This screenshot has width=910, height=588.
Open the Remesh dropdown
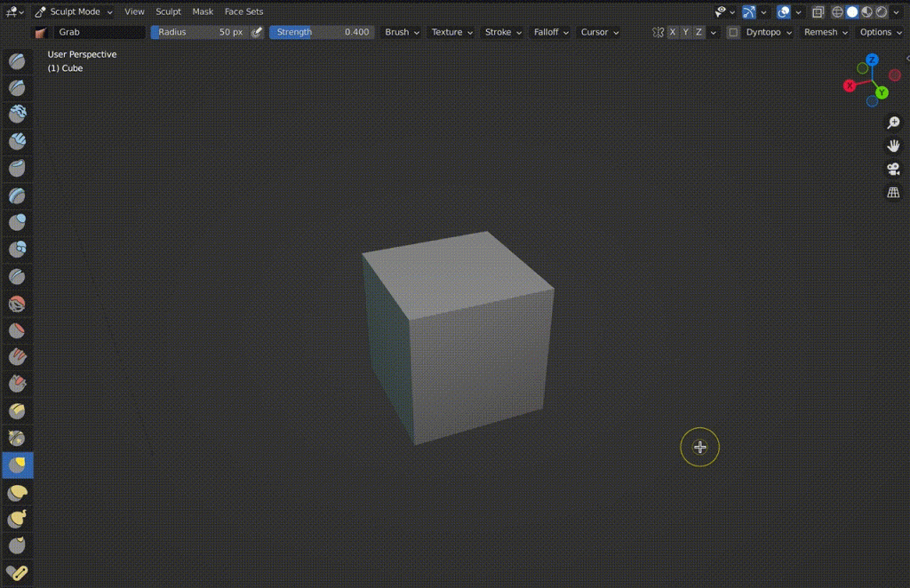coord(824,32)
